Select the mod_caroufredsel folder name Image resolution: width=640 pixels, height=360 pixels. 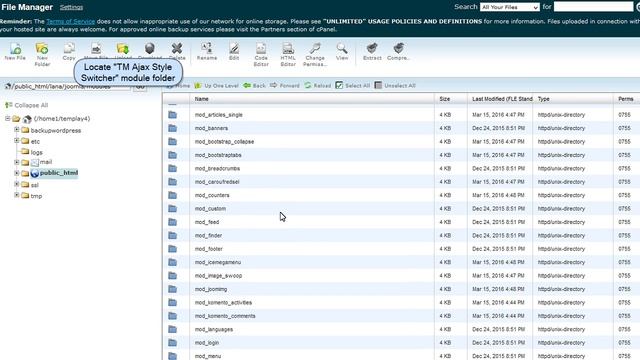[217, 182]
